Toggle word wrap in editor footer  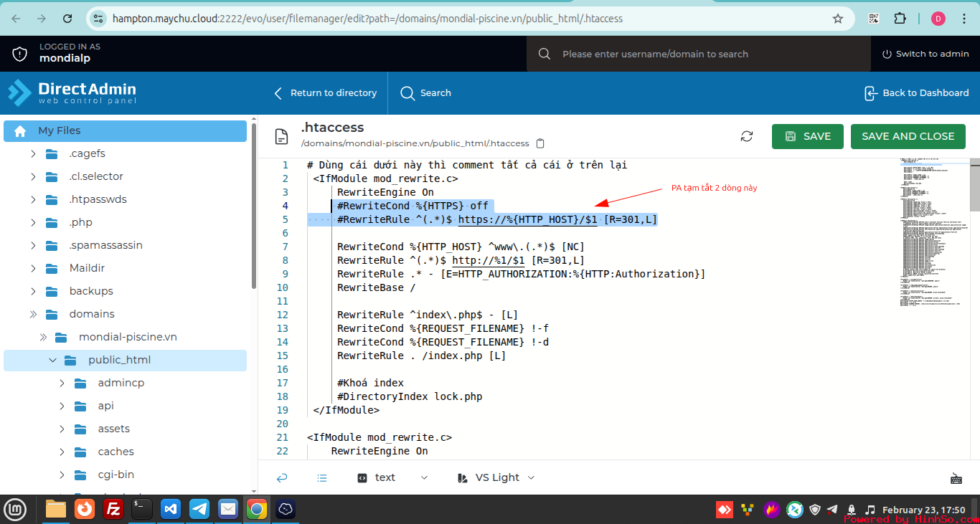tap(282, 477)
